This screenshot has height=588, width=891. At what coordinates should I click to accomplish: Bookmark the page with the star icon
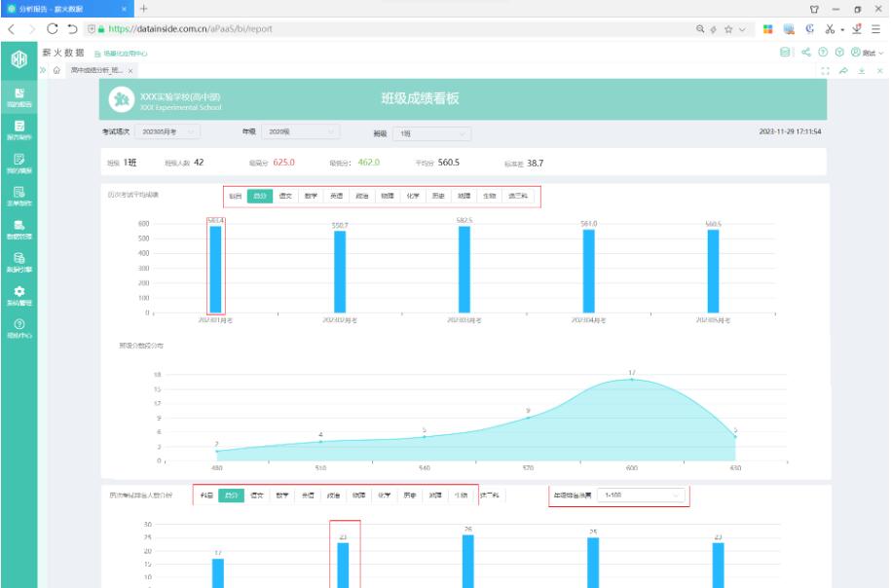click(x=728, y=29)
